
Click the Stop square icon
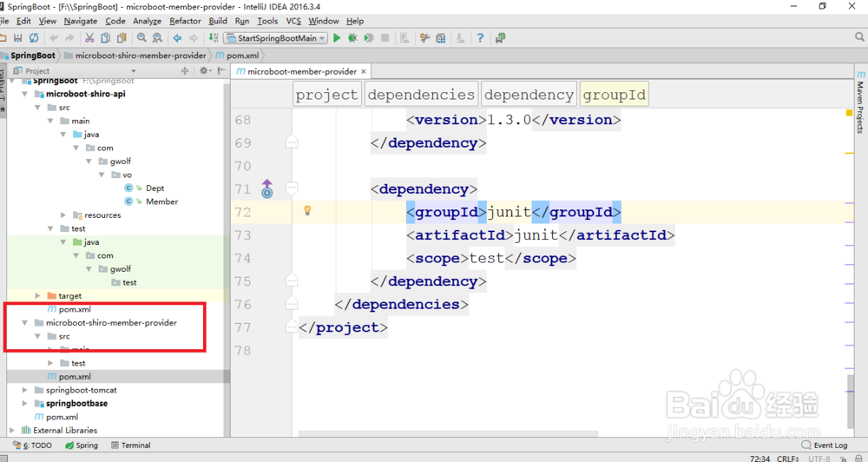coord(385,37)
